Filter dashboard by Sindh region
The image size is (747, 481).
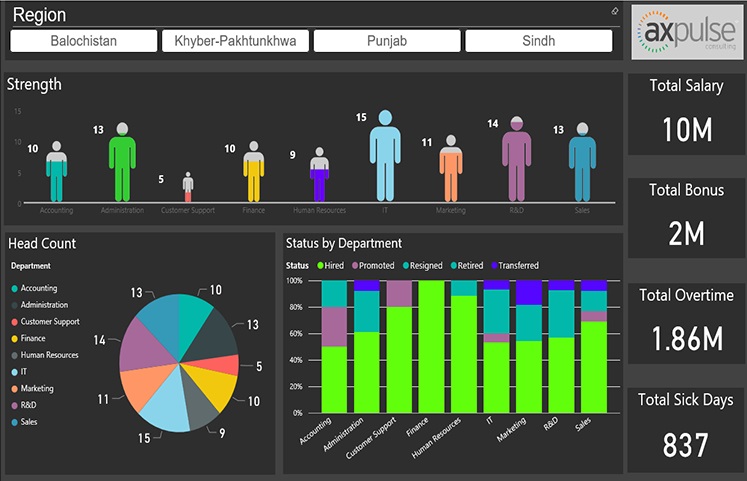(x=539, y=41)
